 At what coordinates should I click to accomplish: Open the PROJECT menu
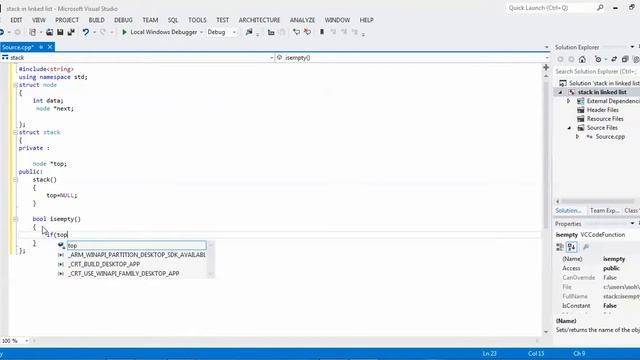67,20
